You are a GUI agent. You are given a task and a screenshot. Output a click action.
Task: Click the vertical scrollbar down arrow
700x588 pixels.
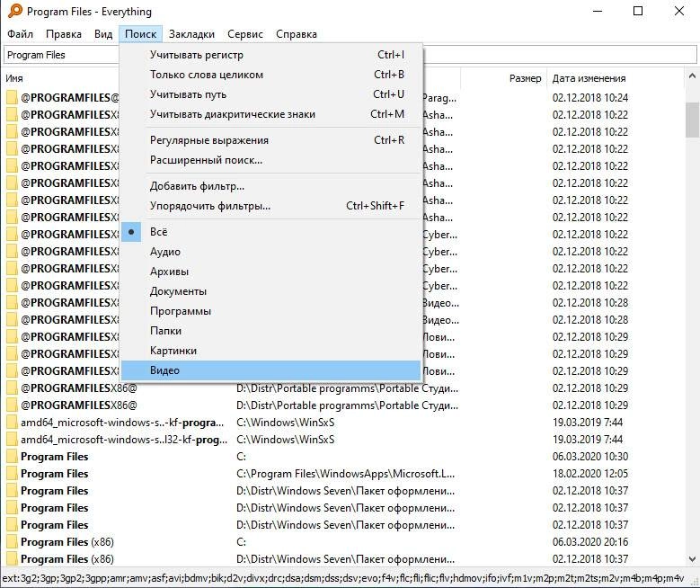point(692,559)
